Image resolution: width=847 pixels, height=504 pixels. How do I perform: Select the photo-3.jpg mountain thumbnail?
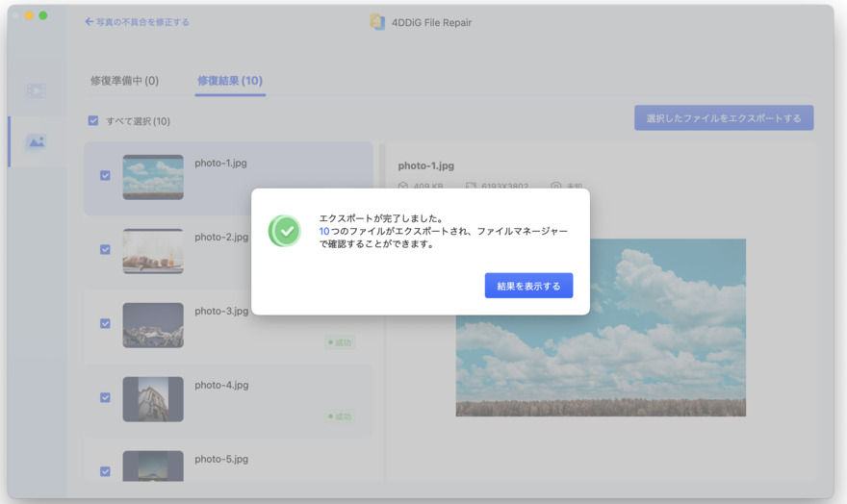click(x=153, y=325)
